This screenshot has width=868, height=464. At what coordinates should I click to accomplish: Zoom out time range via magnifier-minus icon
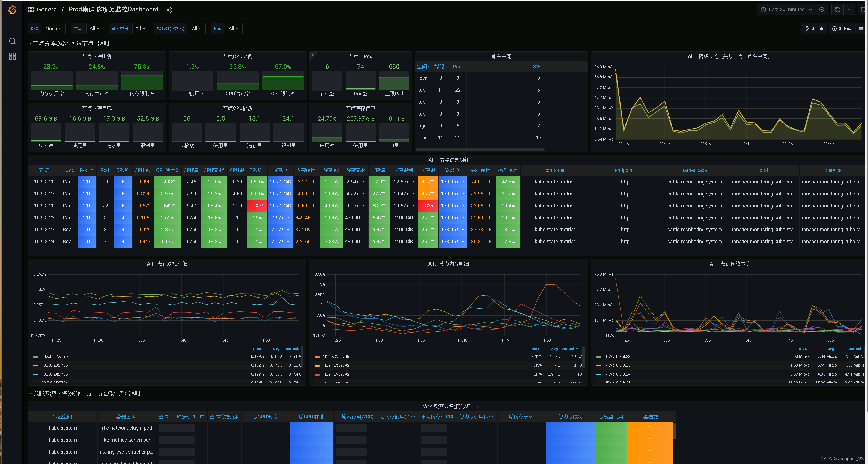822,10
